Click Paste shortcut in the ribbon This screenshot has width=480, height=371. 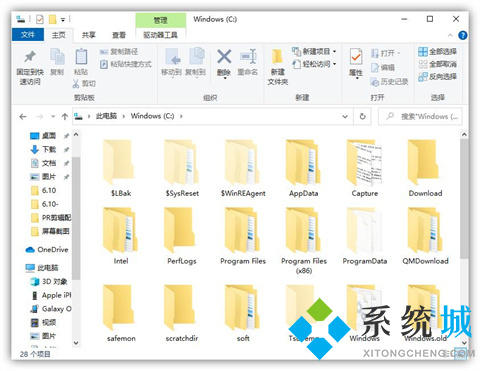click(x=126, y=64)
